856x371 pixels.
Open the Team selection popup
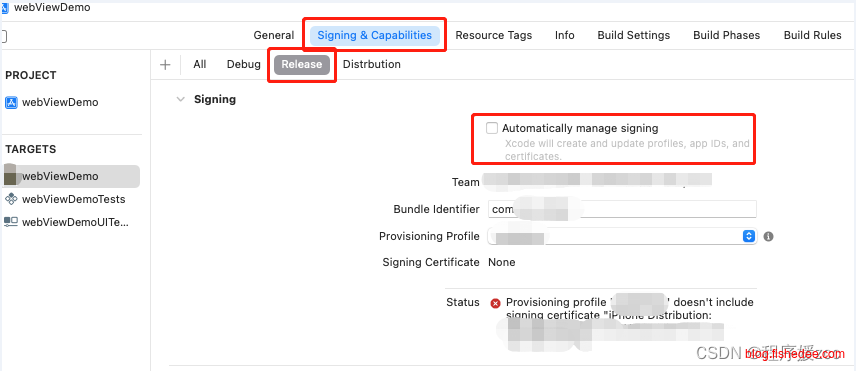coord(597,181)
